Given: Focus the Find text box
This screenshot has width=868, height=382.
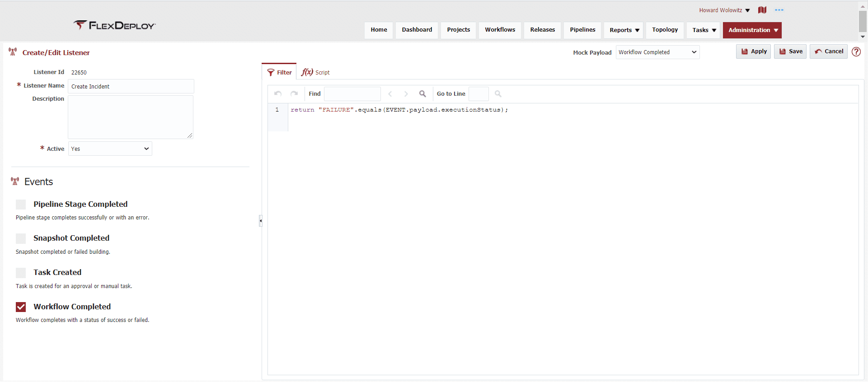Looking at the screenshot, I should (x=352, y=94).
